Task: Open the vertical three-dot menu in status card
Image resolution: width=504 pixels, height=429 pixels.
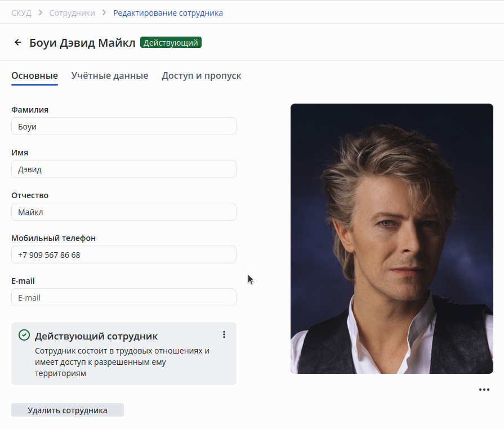Action: pyautogui.click(x=224, y=334)
